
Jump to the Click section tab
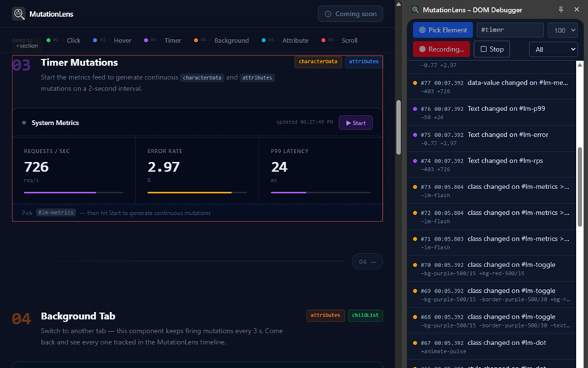pyautogui.click(x=63, y=40)
